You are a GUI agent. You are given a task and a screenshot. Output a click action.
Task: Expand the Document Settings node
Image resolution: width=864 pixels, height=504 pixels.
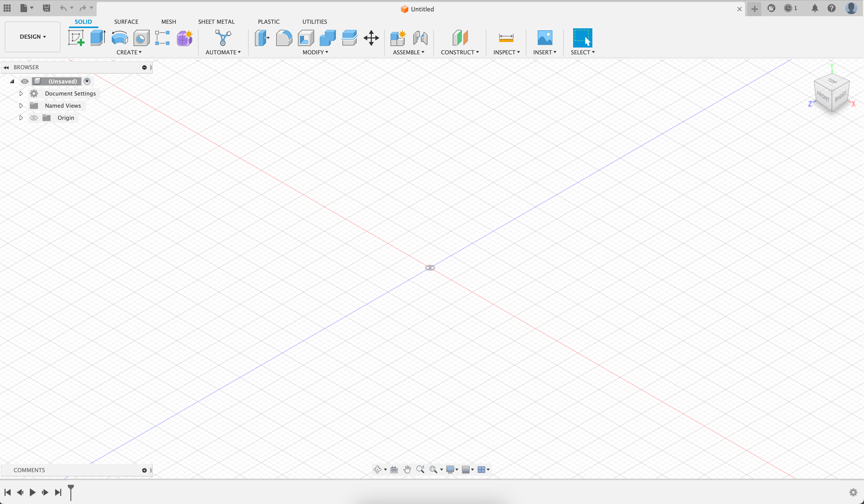point(21,94)
